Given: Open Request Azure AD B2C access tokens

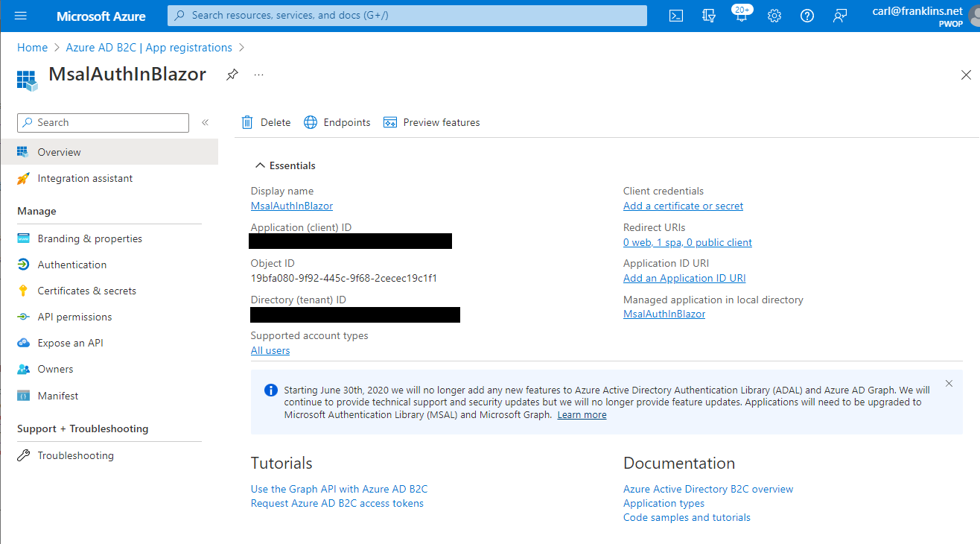Looking at the screenshot, I should pos(337,504).
